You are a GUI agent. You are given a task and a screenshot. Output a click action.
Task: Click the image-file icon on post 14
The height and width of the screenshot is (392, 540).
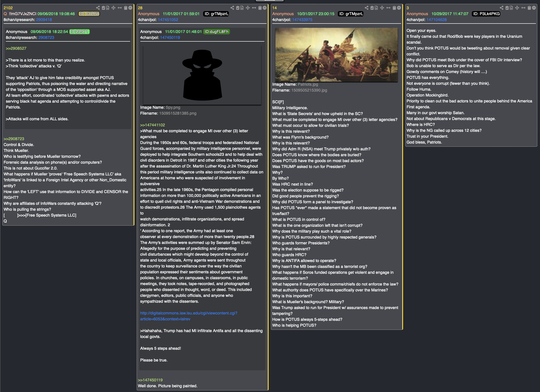click(376, 8)
